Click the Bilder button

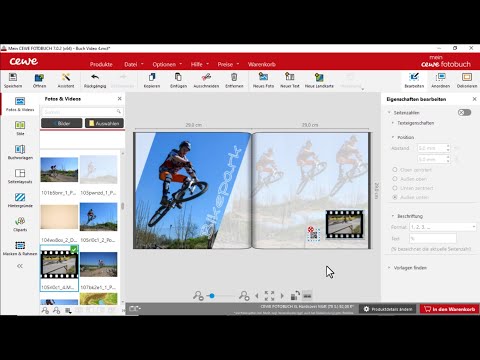[x=62, y=123]
